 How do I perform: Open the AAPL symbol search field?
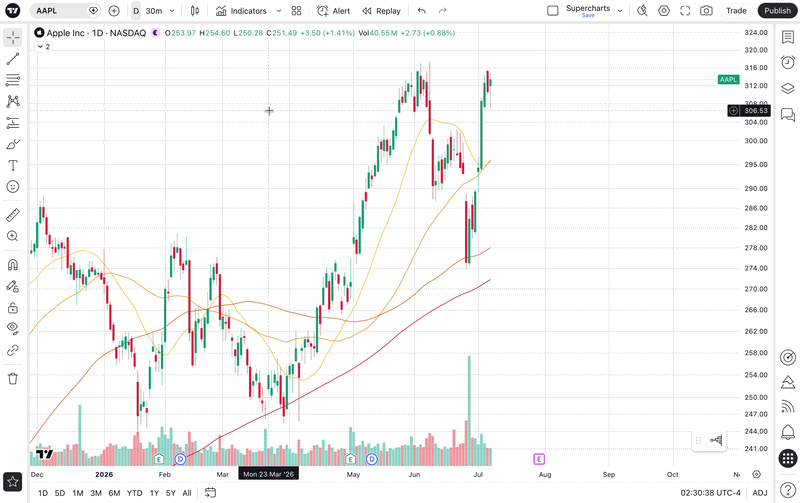pyautogui.click(x=64, y=11)
